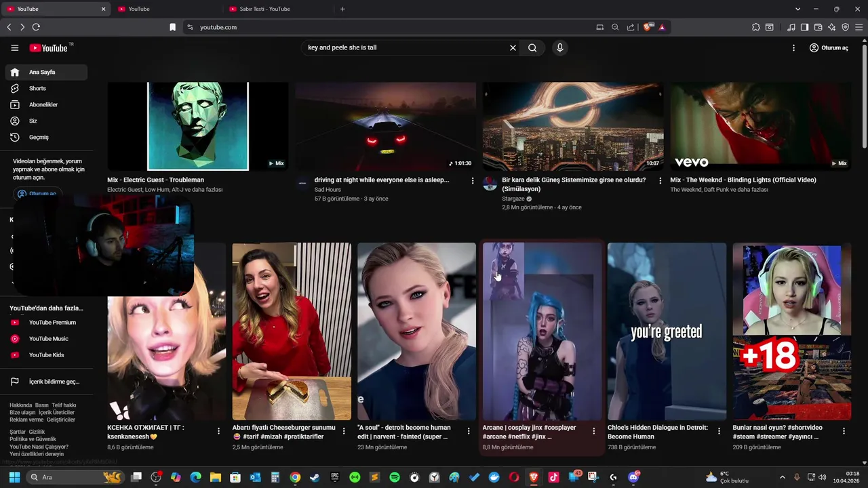The image size is (868, 488).
Task: Open Brave Rewards triangle icon
Action: (662, 27)
